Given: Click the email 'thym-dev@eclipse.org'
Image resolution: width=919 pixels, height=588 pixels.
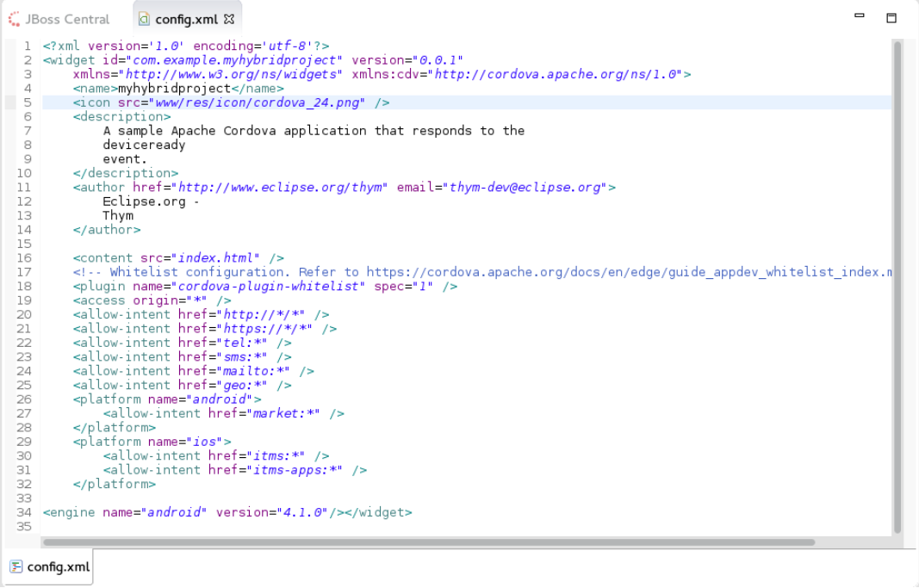Looking at the screenshot, I should click(525, 188).
